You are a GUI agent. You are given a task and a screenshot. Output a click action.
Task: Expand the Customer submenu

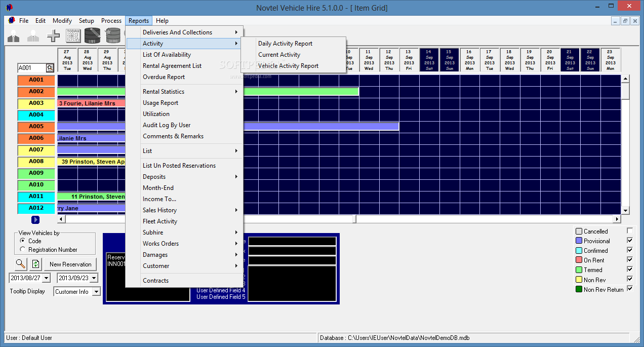[x=184, y=266]
